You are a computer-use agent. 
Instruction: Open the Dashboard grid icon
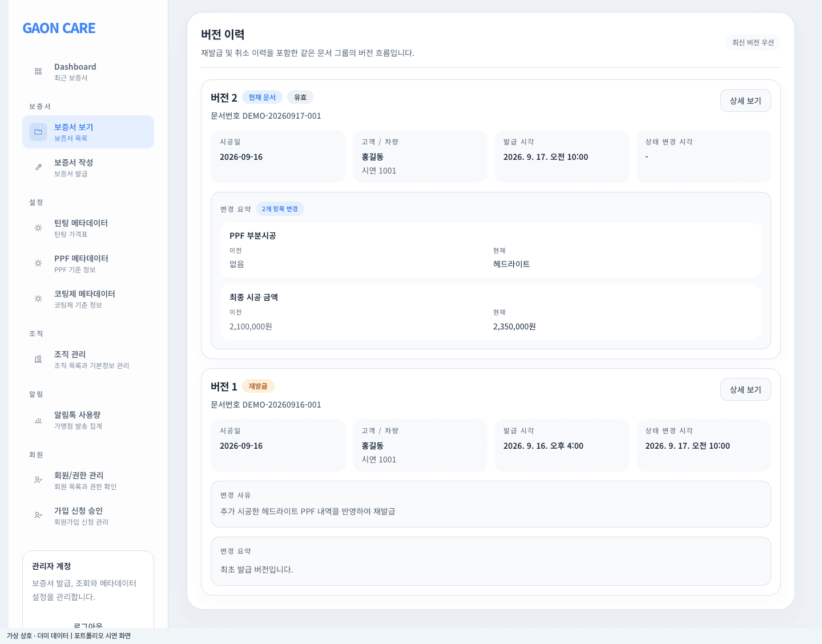[x=38, y=71]
